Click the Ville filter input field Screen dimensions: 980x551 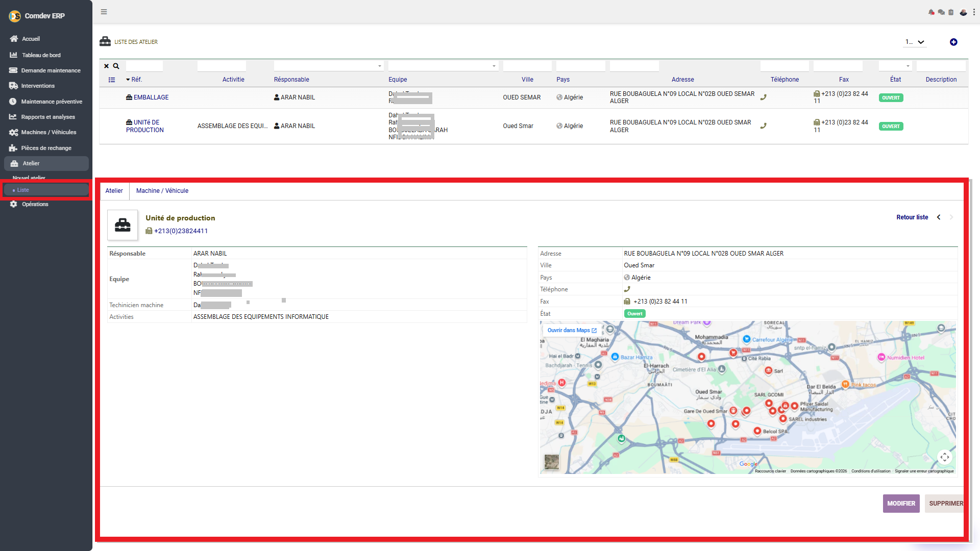527,66
